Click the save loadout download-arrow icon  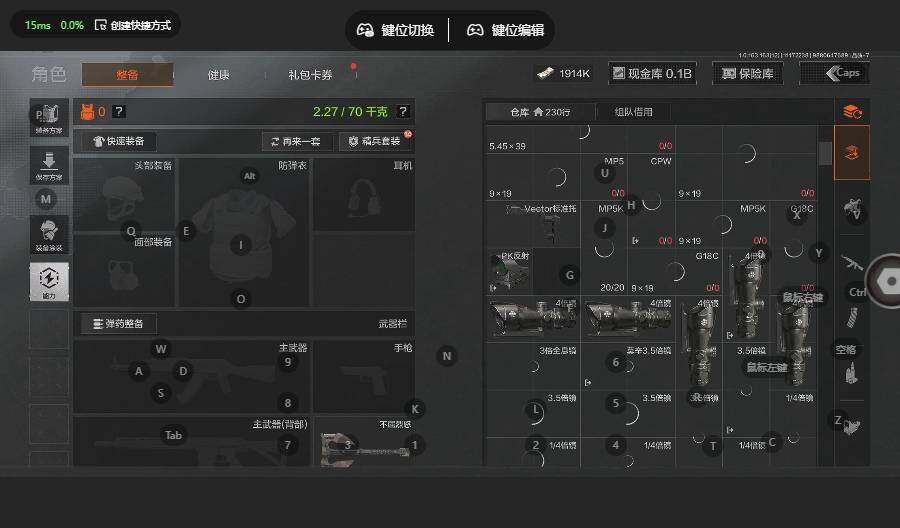pos(49,164)
